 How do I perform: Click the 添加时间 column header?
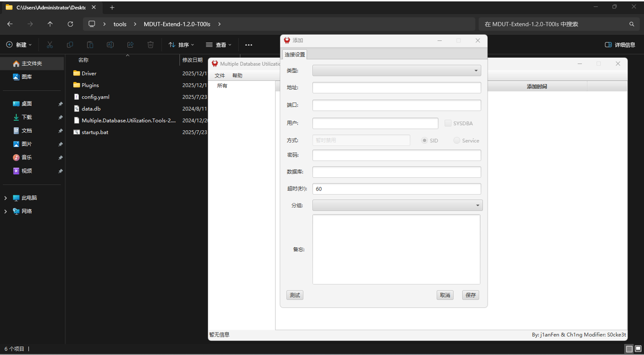[x=536, y=87]
